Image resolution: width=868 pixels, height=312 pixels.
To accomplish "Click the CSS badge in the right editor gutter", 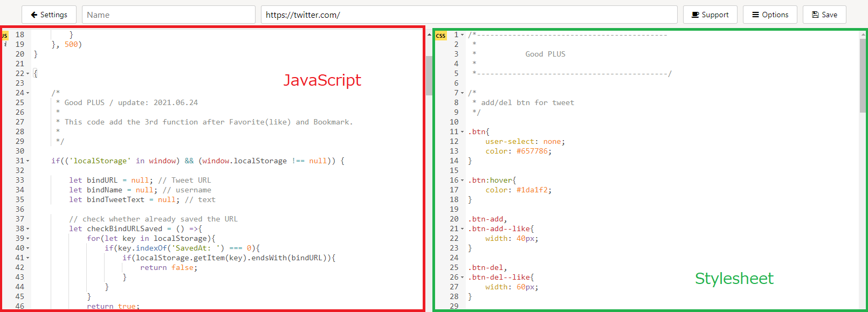I will coord(440,36).
